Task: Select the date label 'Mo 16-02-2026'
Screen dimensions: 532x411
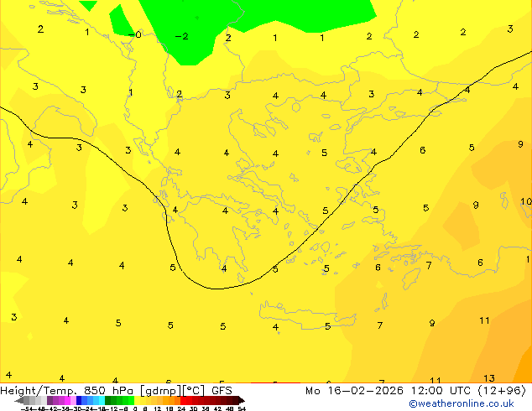Action: coord(354,391)
